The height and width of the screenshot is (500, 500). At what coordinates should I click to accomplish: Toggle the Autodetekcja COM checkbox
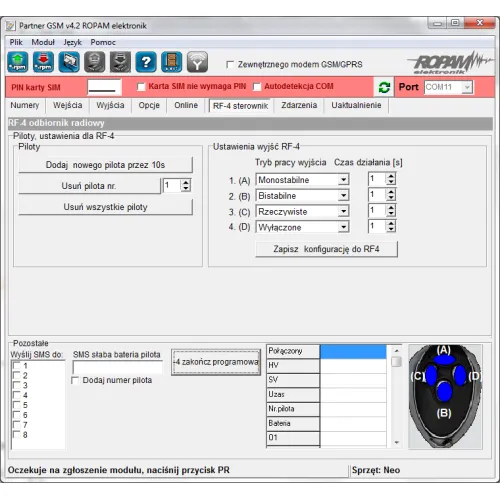[x=257, y=87]
